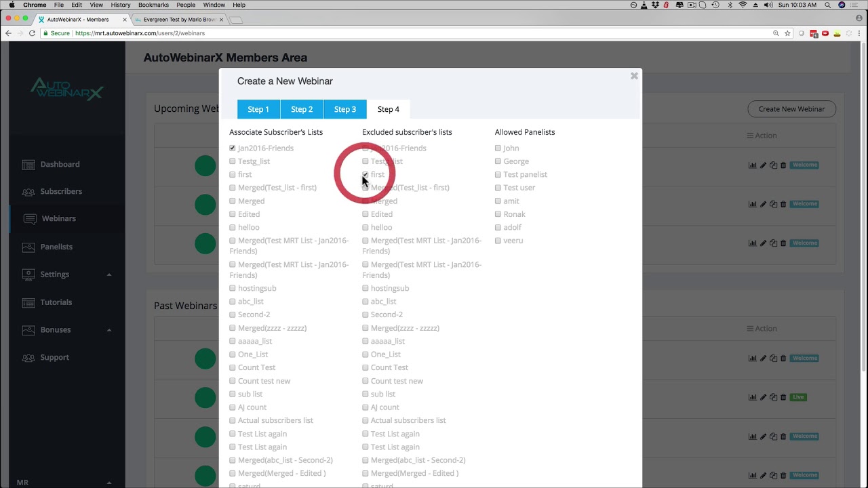
Task: Open the History menu
Action: pos(121,5)
